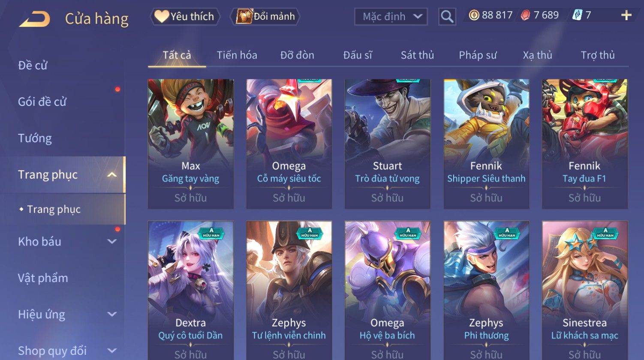Screen dimensions: 644x360
Task: Click the blue voucher ticket icon
Action: click(x=577, y=15)
